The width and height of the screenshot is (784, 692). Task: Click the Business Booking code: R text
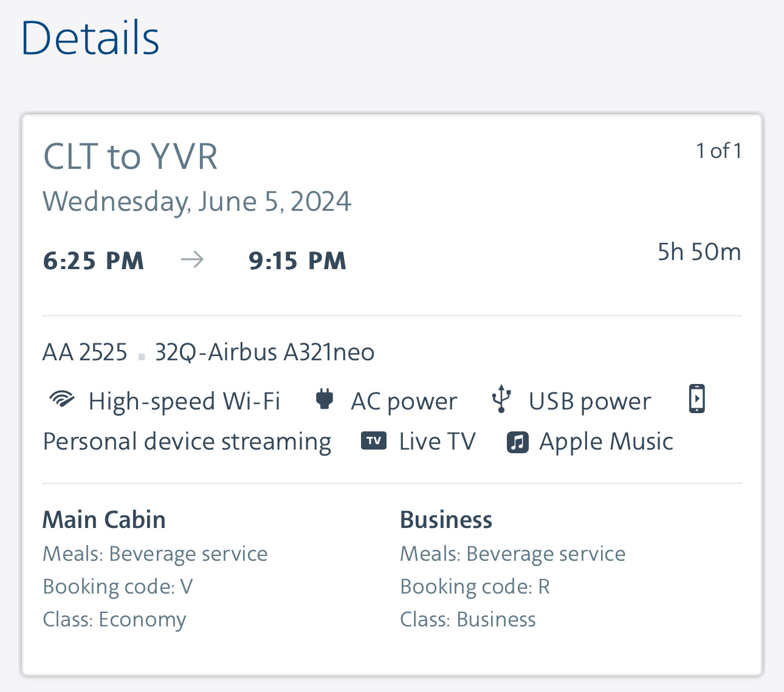(475, 586)
